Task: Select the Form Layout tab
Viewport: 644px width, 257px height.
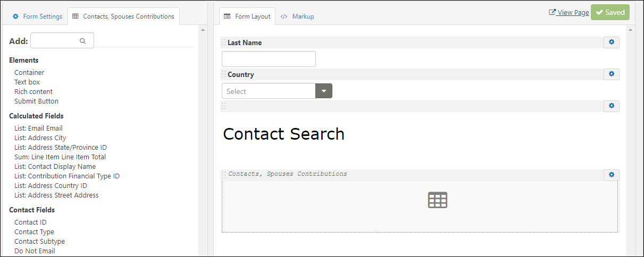Action: click(x=247, y=16)
